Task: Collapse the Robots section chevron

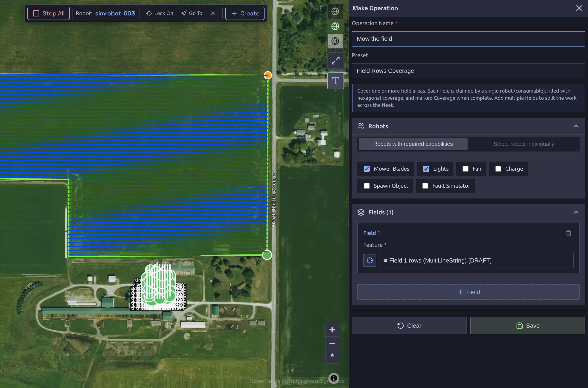Action: pos(576,126)
